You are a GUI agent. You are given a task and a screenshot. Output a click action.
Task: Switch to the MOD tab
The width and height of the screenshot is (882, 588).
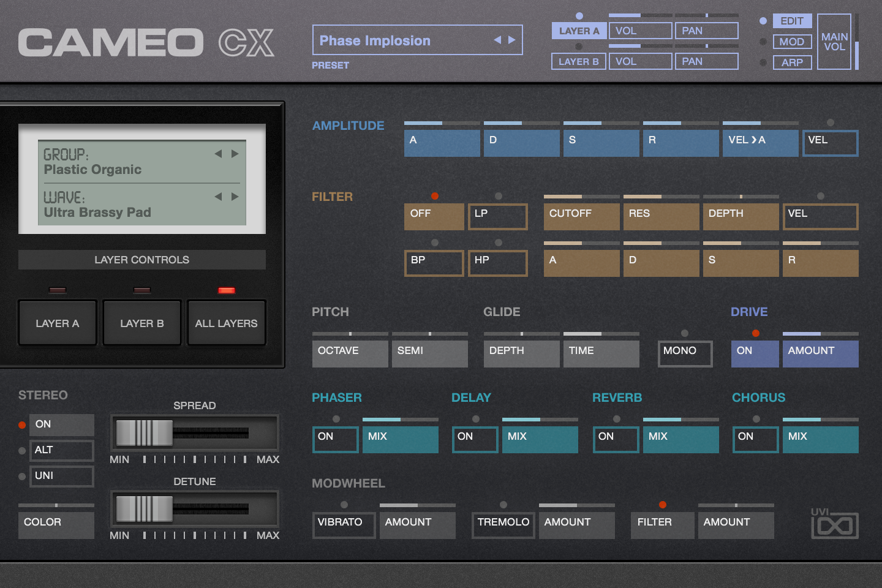[791, 42]
